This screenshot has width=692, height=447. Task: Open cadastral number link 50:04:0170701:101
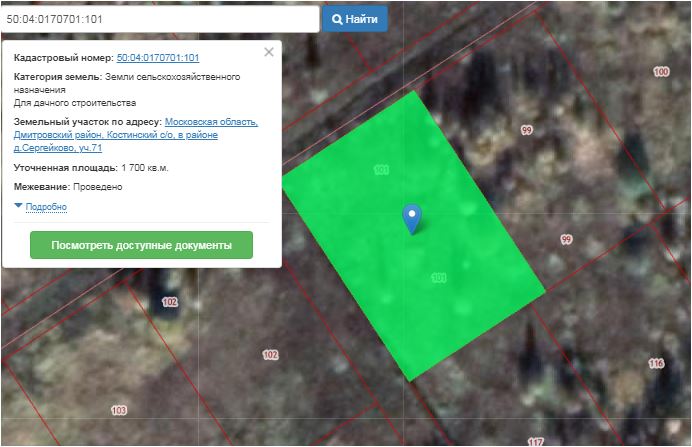[157, 58]
